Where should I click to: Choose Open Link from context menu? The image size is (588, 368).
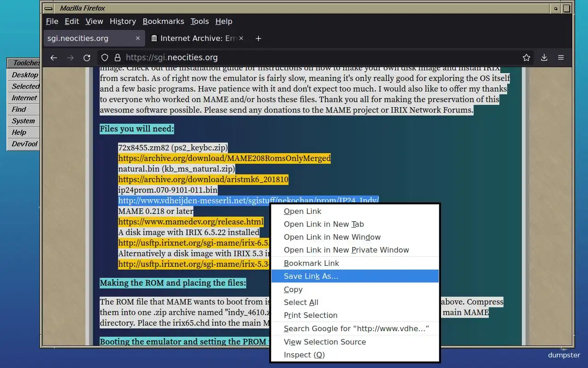[355, 212]
